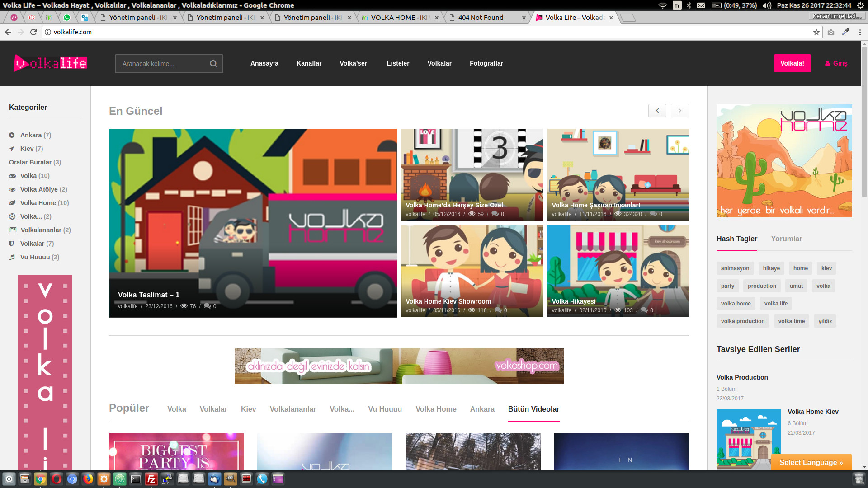Open the Kanallar menu item

click(309, 63)
